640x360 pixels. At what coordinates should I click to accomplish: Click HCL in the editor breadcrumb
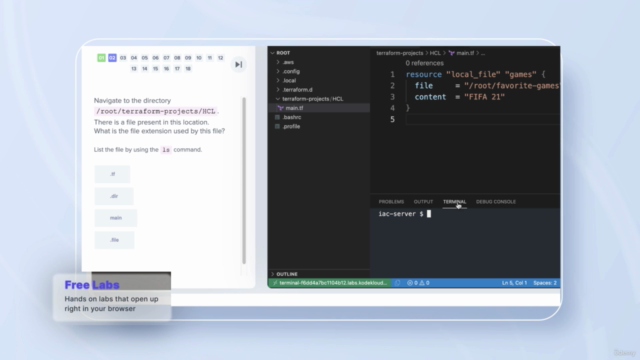click(x=435, y=53)
